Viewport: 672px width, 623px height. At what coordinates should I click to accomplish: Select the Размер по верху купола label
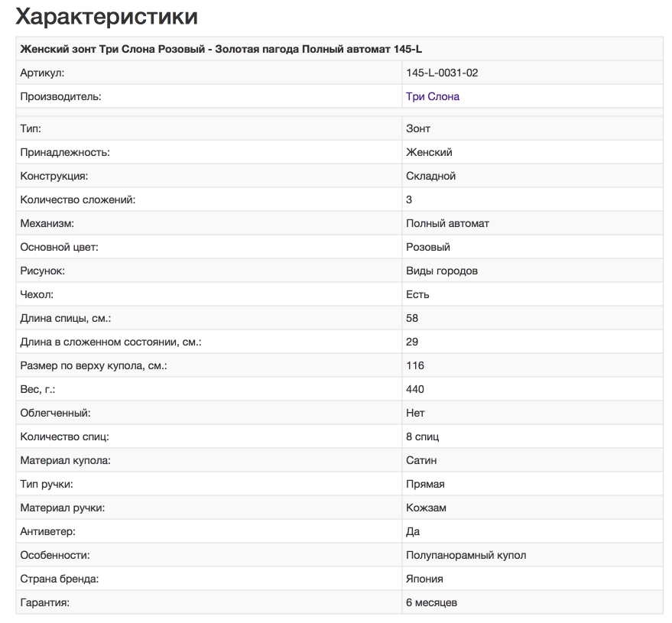click(93, 366)
